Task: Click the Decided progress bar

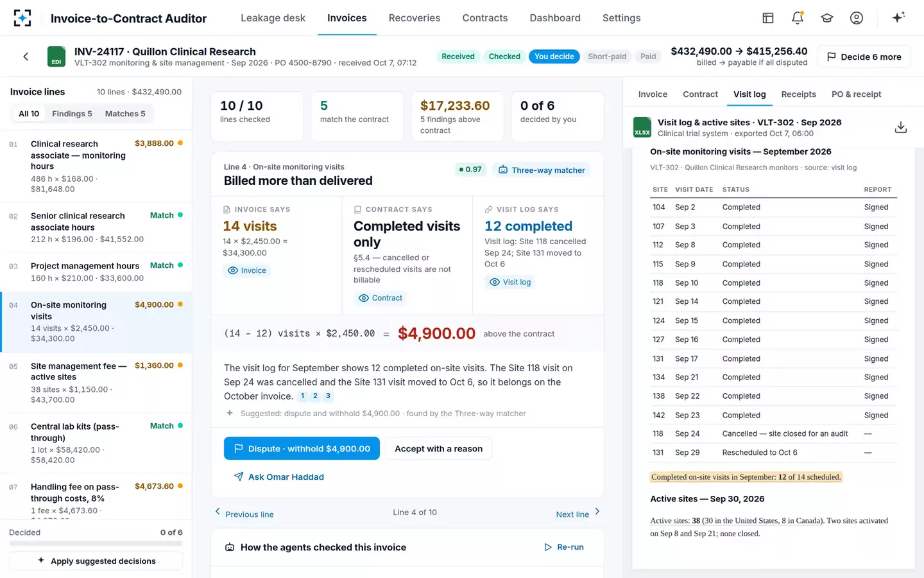Action: tap(96, 543)
